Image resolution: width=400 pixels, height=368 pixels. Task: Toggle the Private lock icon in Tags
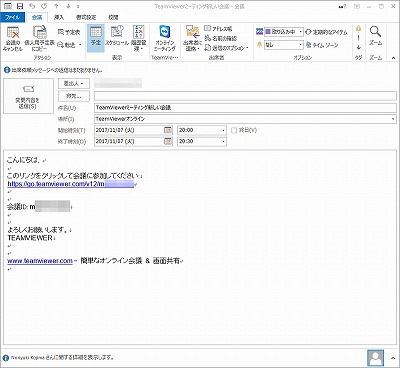(358, 28)
